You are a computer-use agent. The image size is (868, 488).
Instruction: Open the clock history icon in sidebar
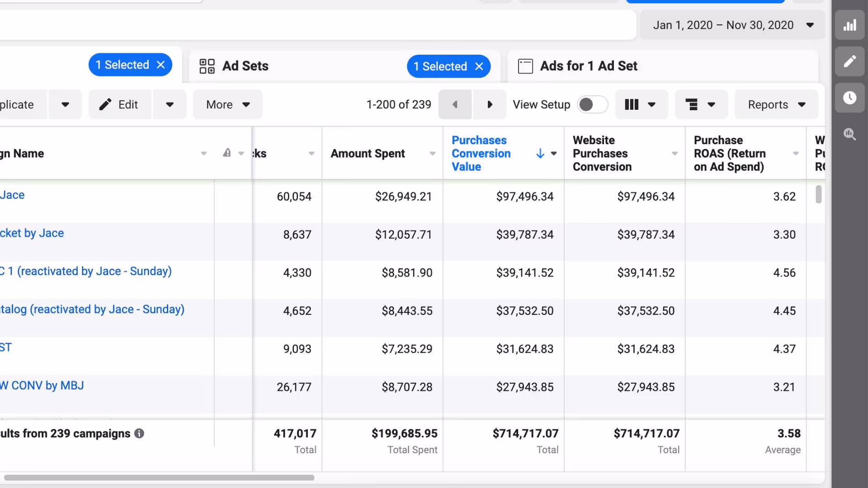[849, 98]
